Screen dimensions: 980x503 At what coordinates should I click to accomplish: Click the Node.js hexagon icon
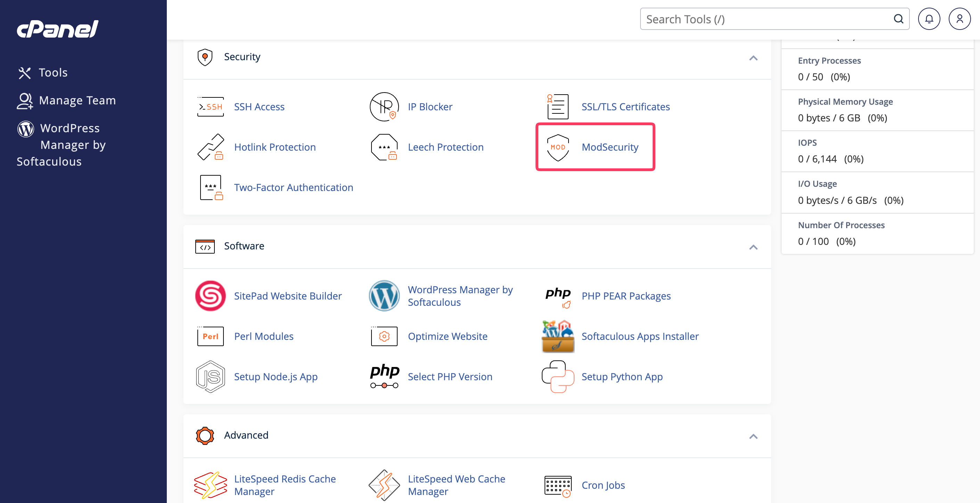[x=210, y=377]
